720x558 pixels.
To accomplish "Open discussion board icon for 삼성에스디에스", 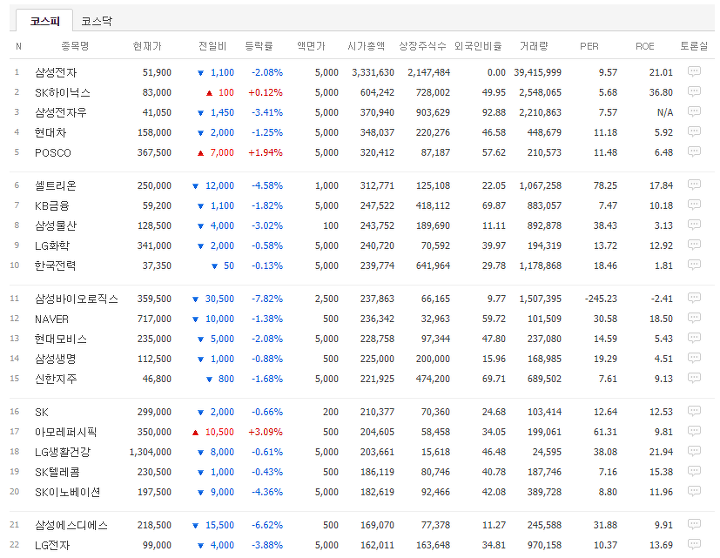I will point(694,524).
